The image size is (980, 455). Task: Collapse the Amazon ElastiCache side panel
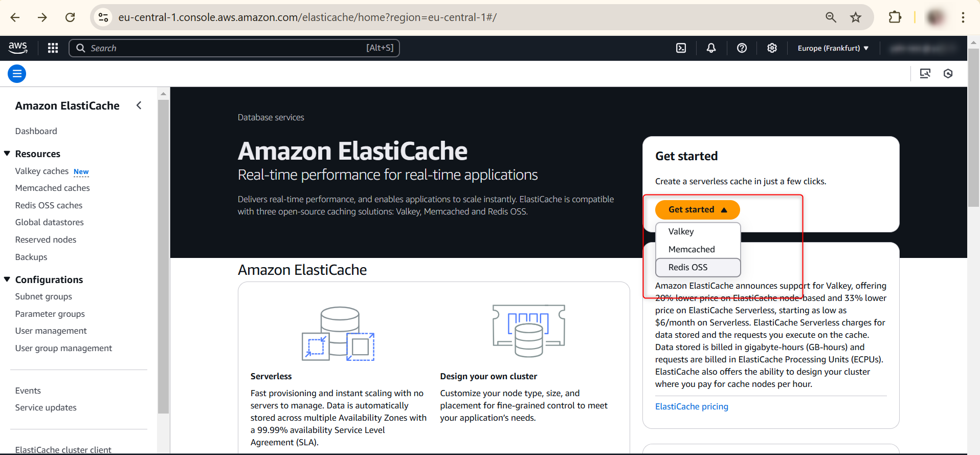[139, 105]
